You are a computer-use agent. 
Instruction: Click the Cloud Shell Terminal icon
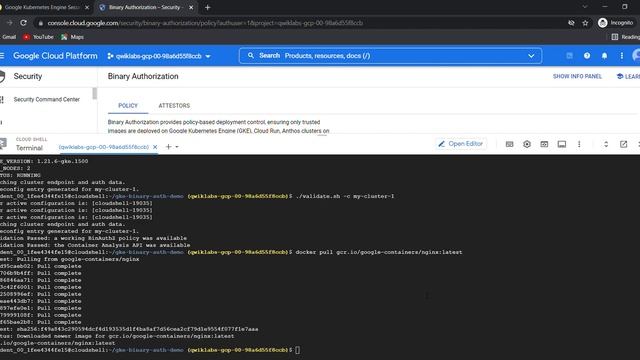[3, 144]
